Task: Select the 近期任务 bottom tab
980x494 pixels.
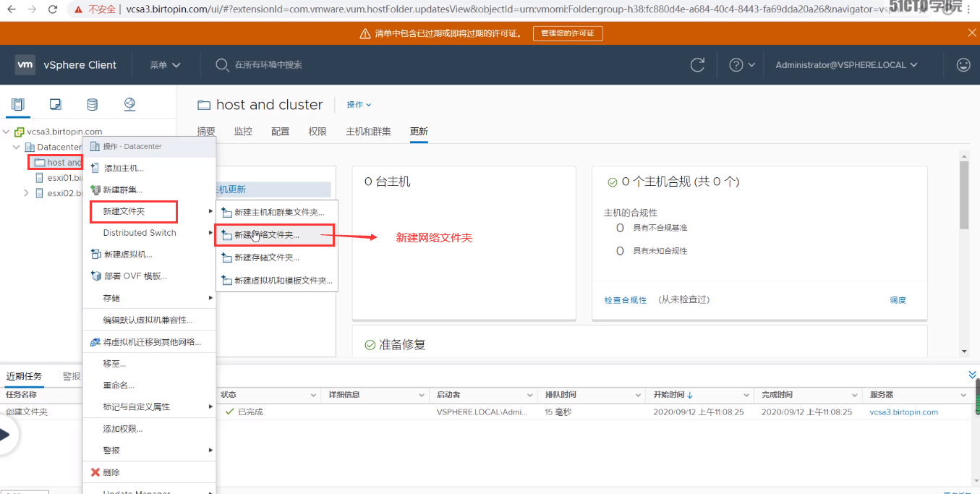Action: pyautogui.click(x=24, y=376)
